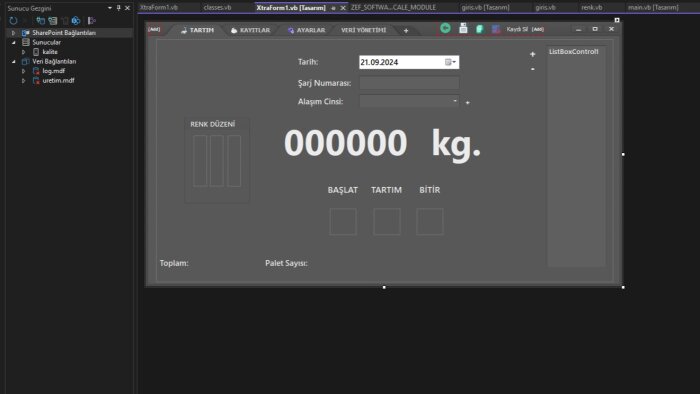Image resolution: width=700 pixels, height=394 pixels.
Task: Select TARTIM tab in the form
Action: click(197, 30)
